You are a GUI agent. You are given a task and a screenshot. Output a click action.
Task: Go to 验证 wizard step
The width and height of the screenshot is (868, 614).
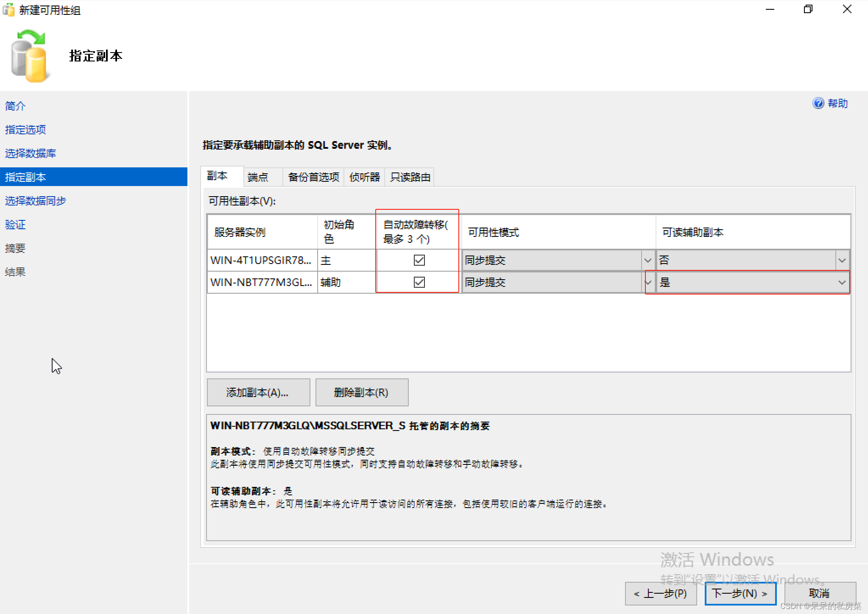pyautogui.click(x=15, y=225)
